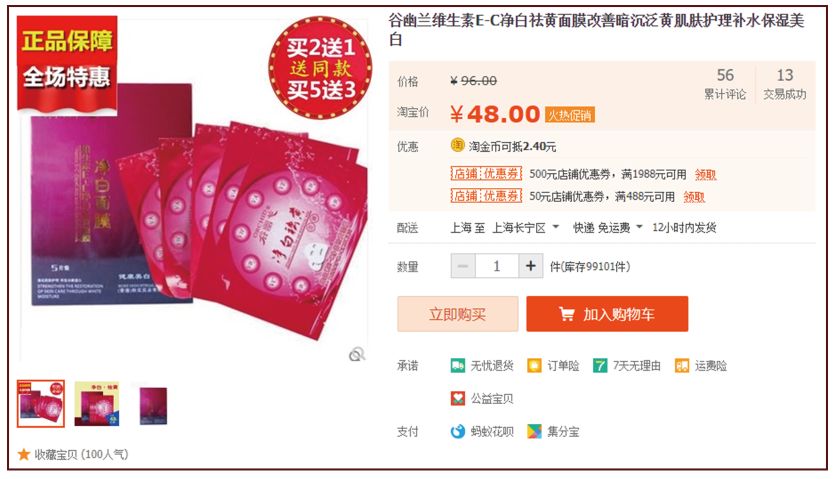Click the 集分宝 colorful icon
835x479 pixels.
534,431
